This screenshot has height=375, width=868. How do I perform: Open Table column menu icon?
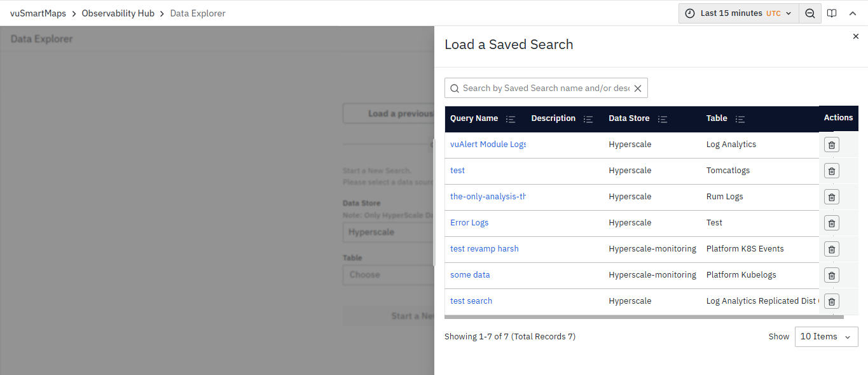(740, 119)
